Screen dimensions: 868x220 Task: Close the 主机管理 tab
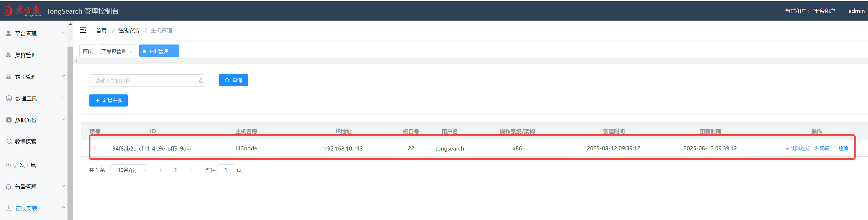[x=173, y=51]
